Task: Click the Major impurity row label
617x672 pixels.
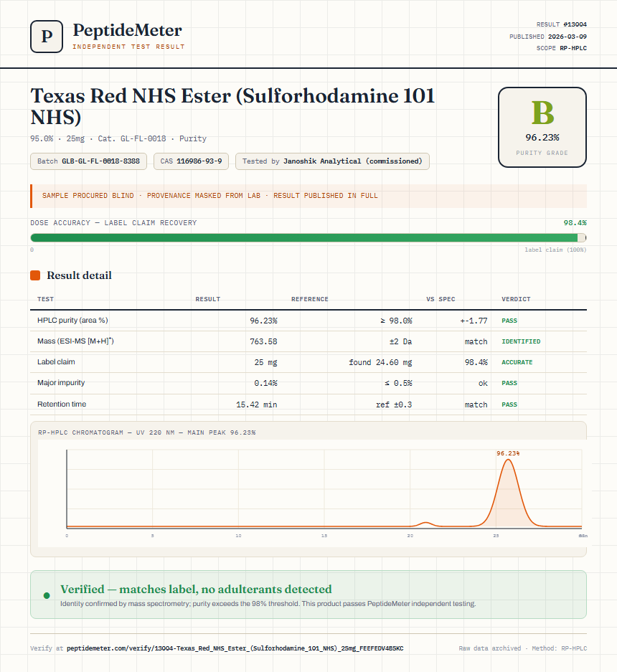Action: (x=61, y=383)
